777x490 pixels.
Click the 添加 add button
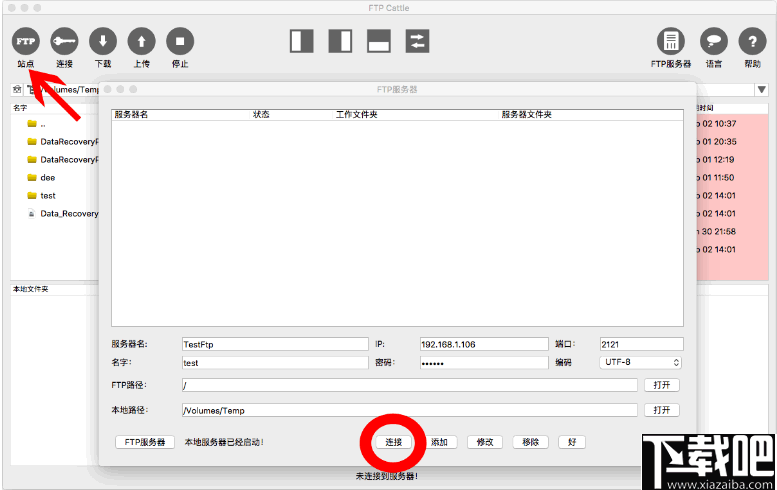[439, 442]
